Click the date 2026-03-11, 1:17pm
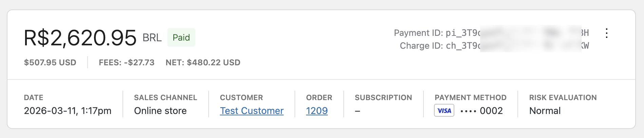The height and width of the screenshot is (138, 644). [x=68, y=111]
